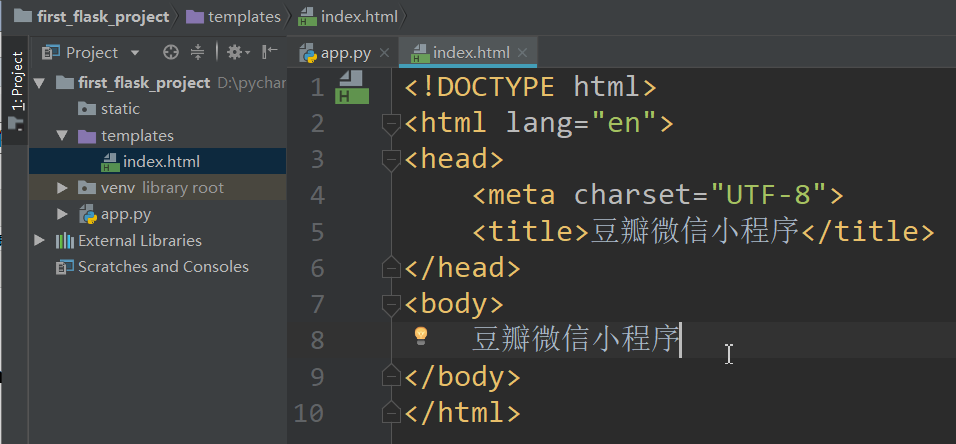Viewport: 956px width, 444px height.
Task: Click the Scroll from Source target icon
Action: pos(171,52)
